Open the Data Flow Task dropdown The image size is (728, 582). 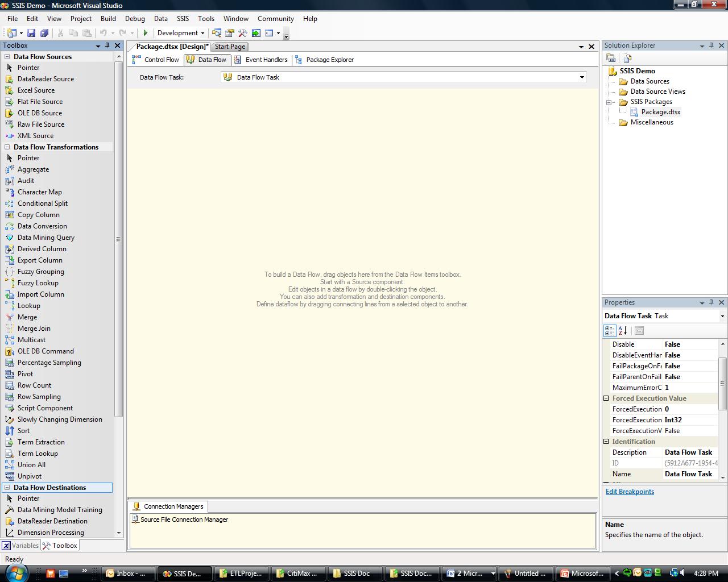pos(581,77)
